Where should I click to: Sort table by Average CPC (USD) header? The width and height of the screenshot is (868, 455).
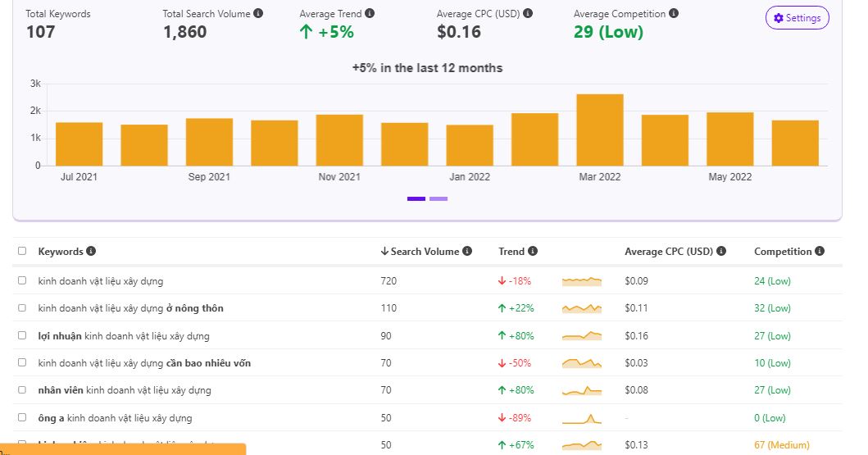[x=670, y=252]
